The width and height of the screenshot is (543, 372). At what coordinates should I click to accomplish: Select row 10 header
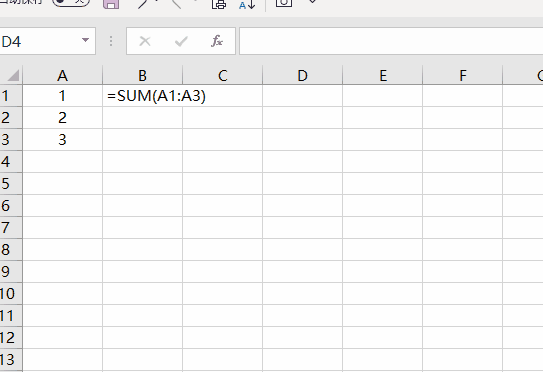(x=11, y=294)
